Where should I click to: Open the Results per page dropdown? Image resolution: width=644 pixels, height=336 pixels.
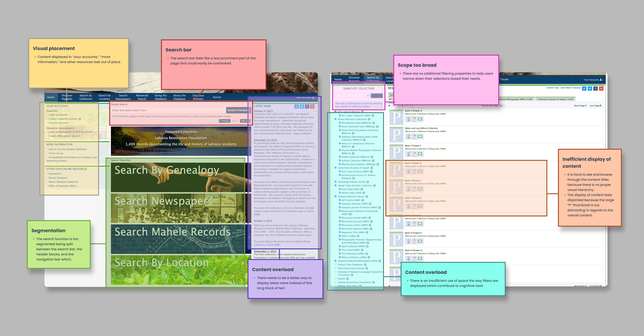502,106
